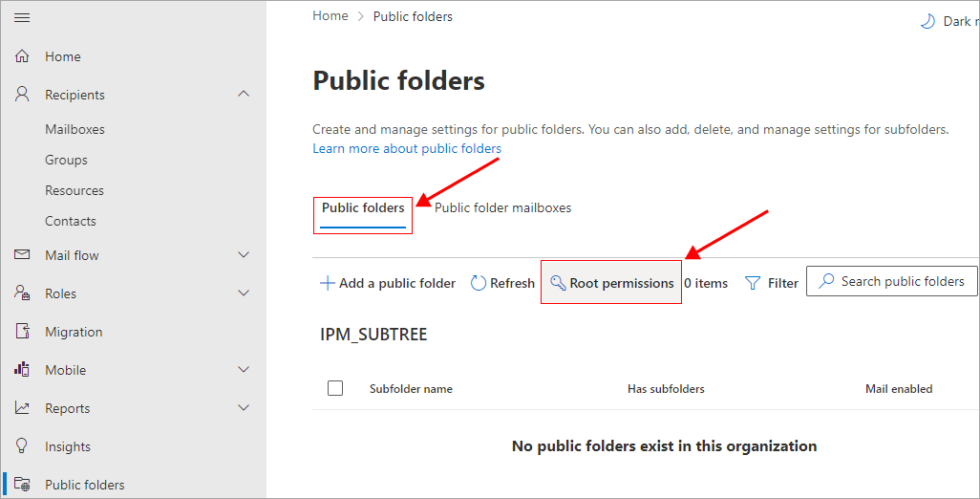980x499 pixels.
Task: Toggle the Dark mode moon icon
Action: click(x=927, y=21)
